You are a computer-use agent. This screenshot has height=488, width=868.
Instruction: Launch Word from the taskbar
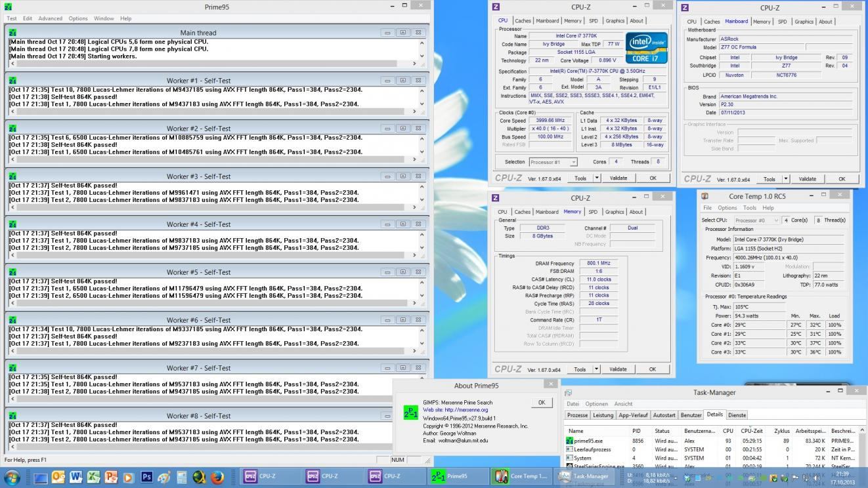76,477
